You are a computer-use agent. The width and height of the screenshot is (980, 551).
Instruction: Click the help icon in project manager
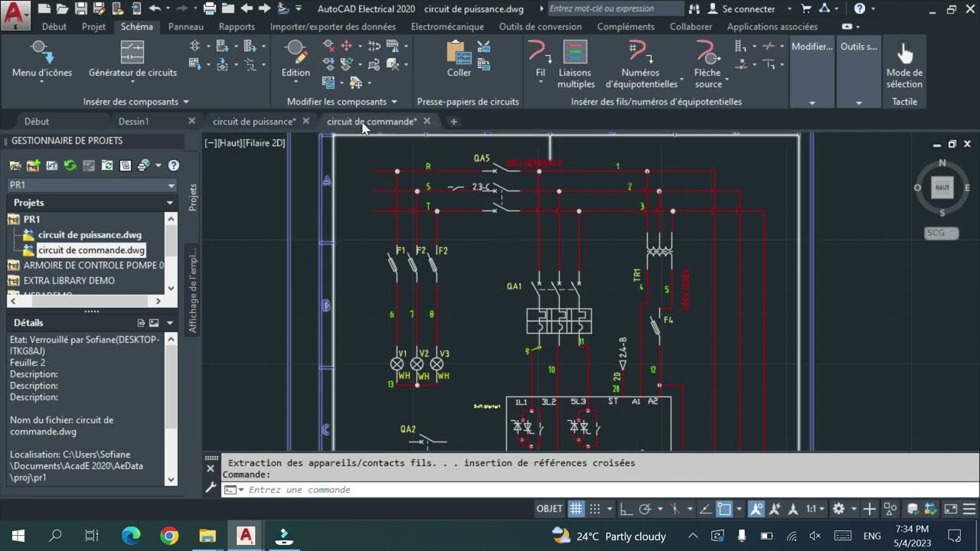174,165
